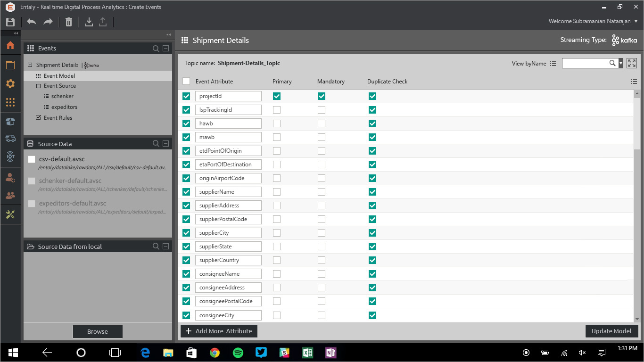
Task: Click the Save icon in the toolbar
Action: 10,22
